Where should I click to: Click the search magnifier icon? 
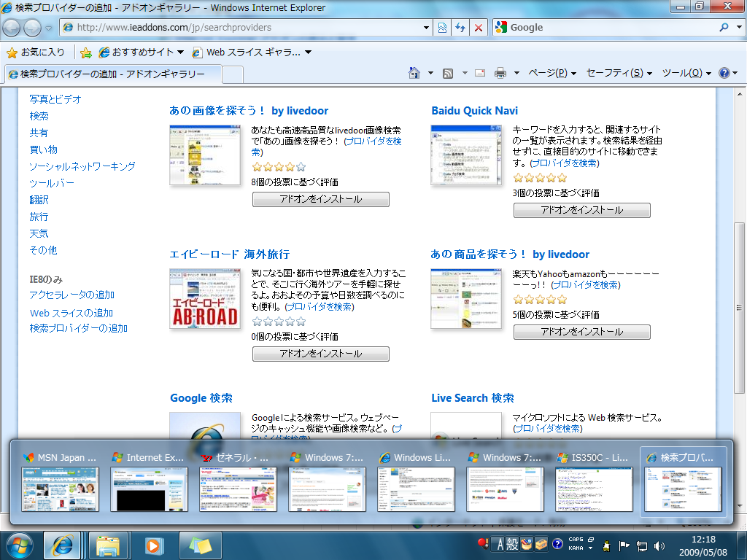724,27
